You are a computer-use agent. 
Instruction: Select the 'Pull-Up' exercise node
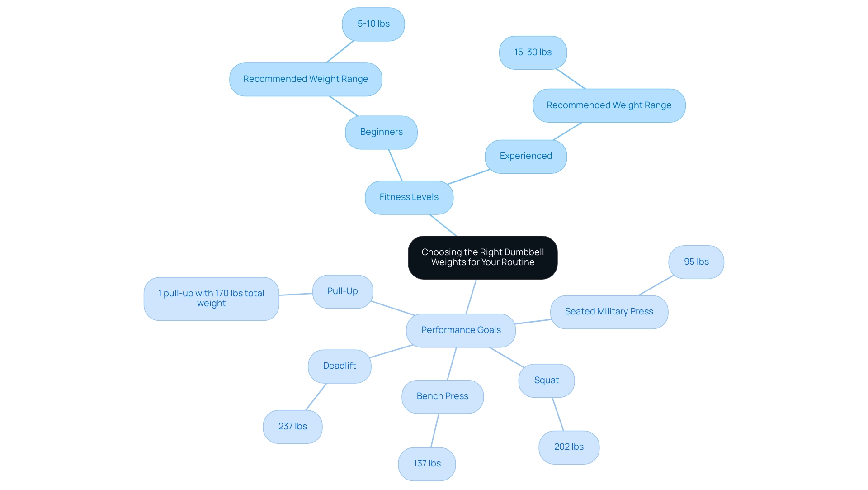point(342,290)
